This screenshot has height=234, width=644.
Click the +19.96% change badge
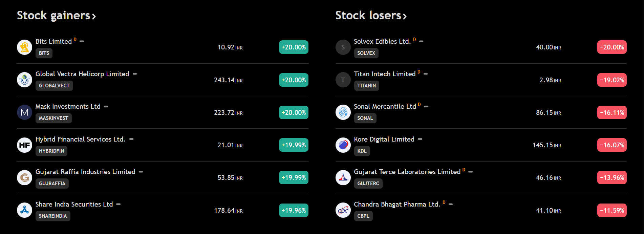[x=294, y=210]
